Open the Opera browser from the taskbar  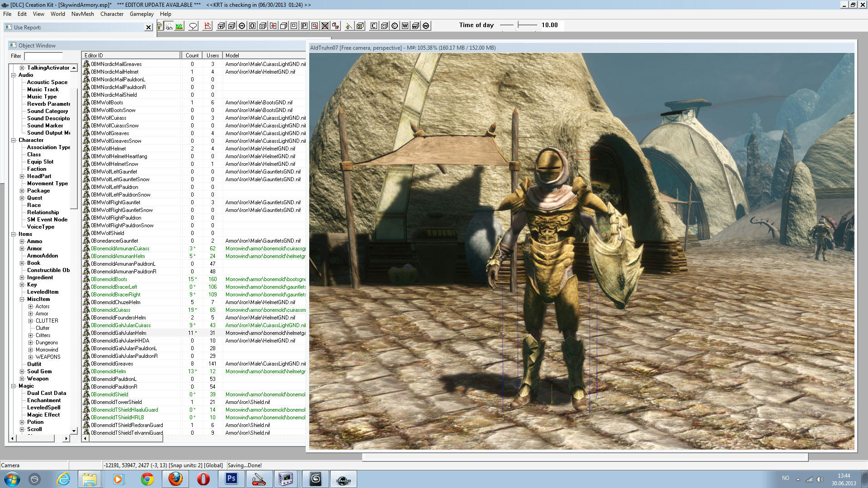(203, 479)
